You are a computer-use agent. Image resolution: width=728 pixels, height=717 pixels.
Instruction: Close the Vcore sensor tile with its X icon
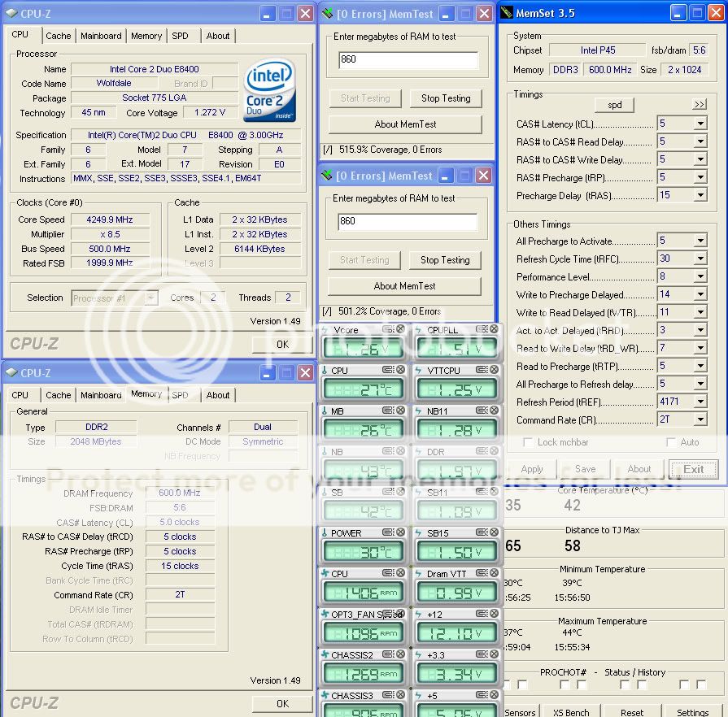[400, 329]
